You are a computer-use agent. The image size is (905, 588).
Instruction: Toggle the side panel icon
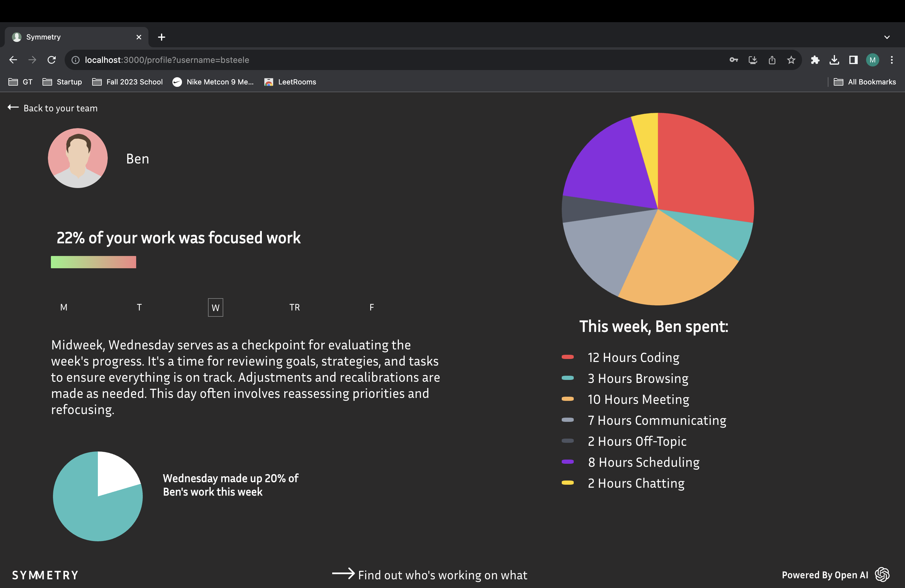[853, 60]
